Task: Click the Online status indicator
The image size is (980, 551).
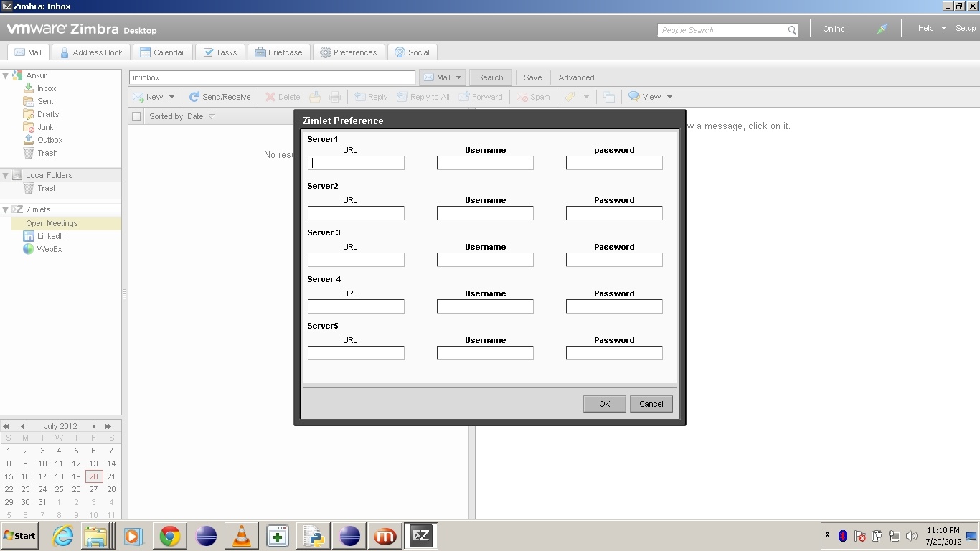Action: [834, 29]
